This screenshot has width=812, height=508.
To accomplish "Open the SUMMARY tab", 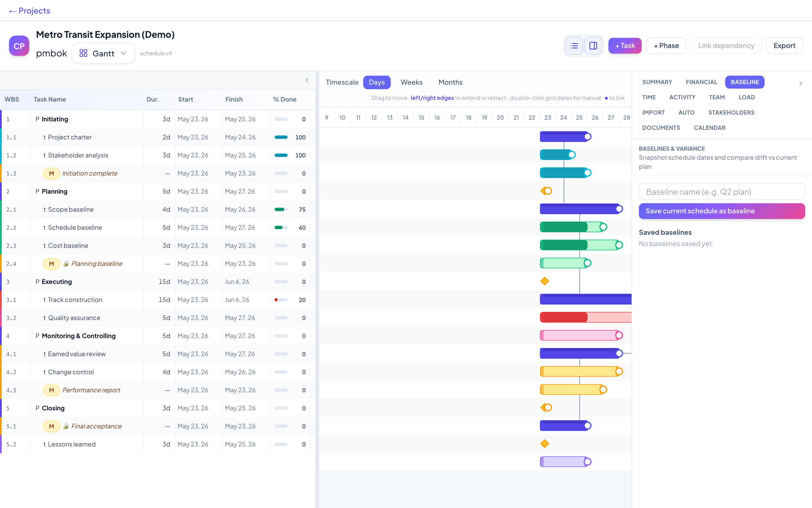I will (x=657, y=82).
